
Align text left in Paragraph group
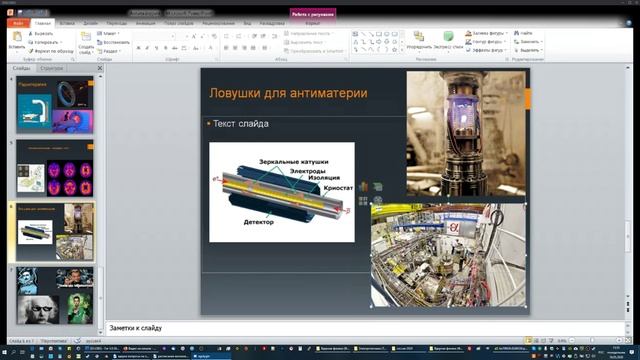click(x=226, y=48)
